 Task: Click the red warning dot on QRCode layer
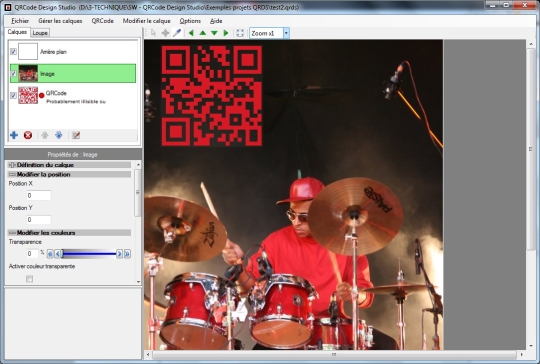[x=42, y=95]
